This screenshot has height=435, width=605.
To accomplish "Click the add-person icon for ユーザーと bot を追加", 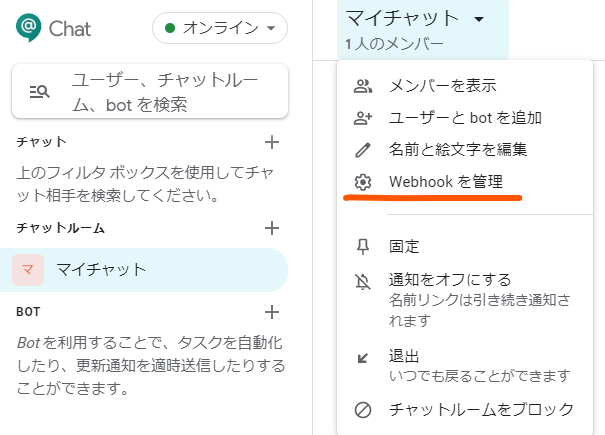I will coord(363,118).
